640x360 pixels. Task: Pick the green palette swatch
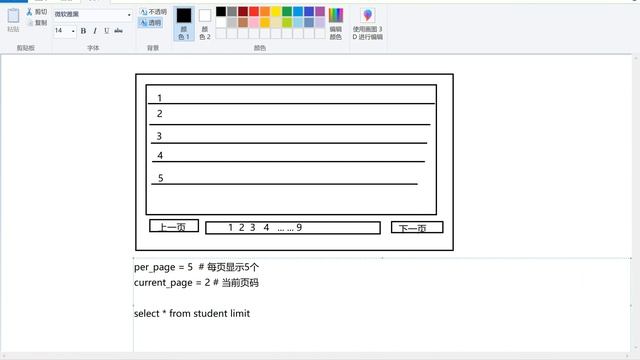(287, 11)
